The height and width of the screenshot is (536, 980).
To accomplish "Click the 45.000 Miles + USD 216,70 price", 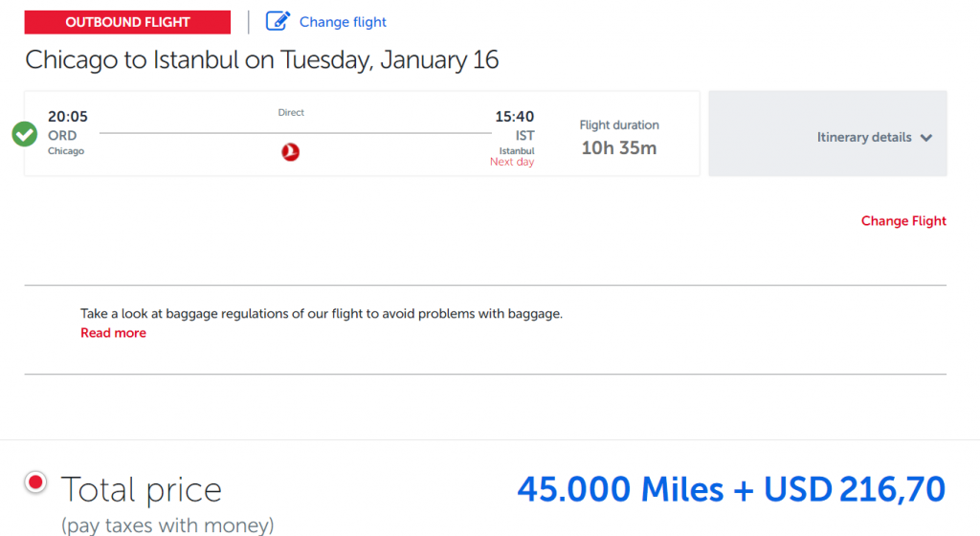I will point(731,489).
